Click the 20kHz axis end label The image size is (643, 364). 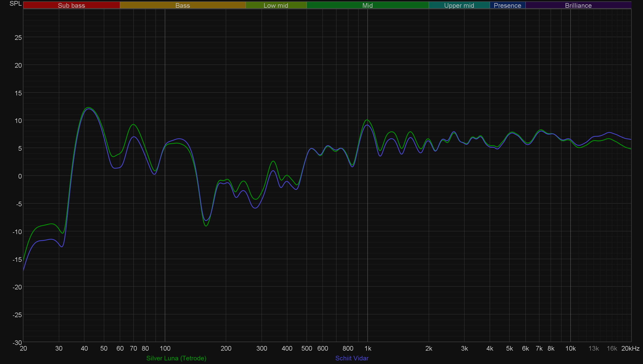(x=630, y=348)
